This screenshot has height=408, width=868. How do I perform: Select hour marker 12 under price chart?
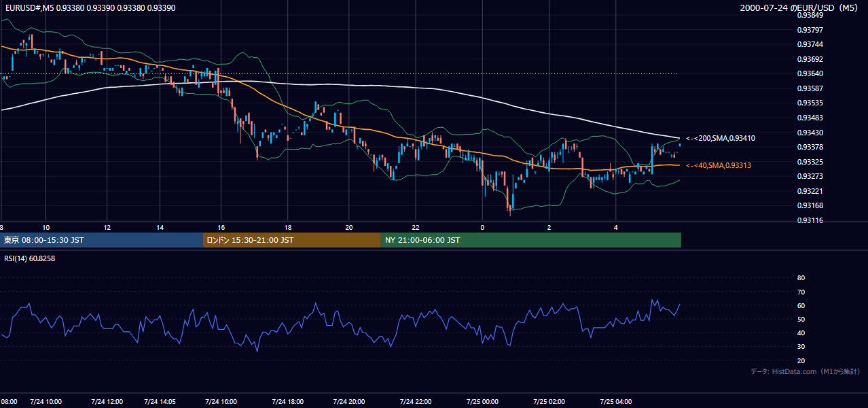(107, 227)
